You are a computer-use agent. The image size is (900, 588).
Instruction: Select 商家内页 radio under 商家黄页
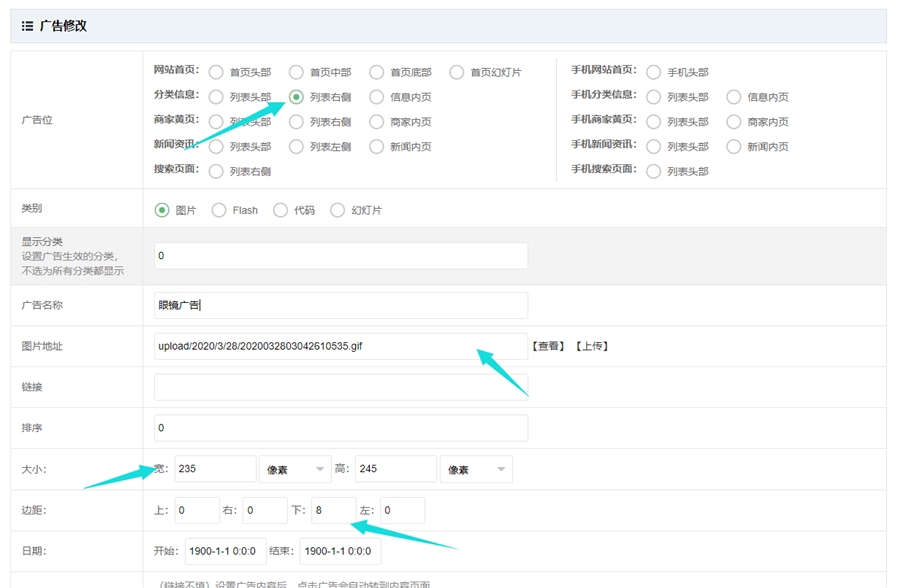pyautogui.click(x=376, y=122)
